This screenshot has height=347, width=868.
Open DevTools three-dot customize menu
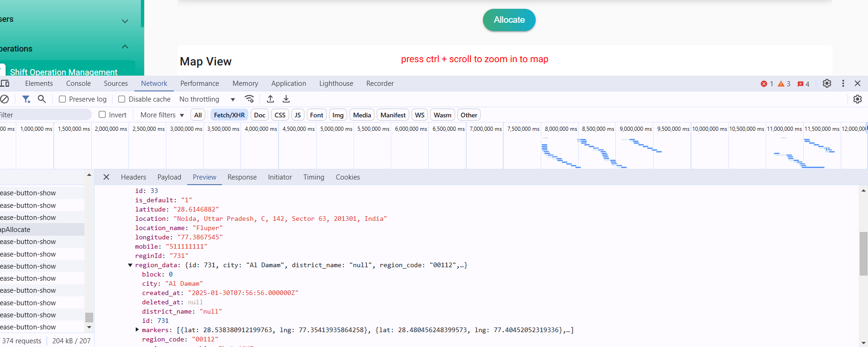843,84
